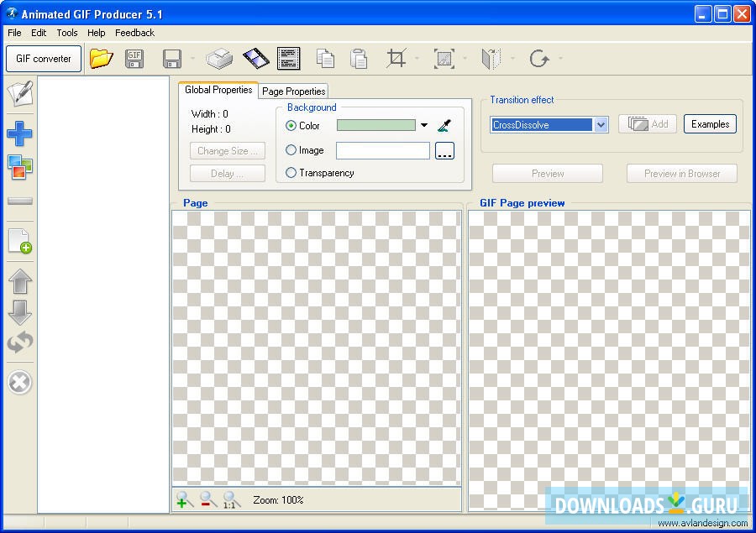Image resolution: width=756 pixels, height=533 pixels.
Task: Expand the dropdown arrow beside the rotate icon
Action: tap(561, 59)
